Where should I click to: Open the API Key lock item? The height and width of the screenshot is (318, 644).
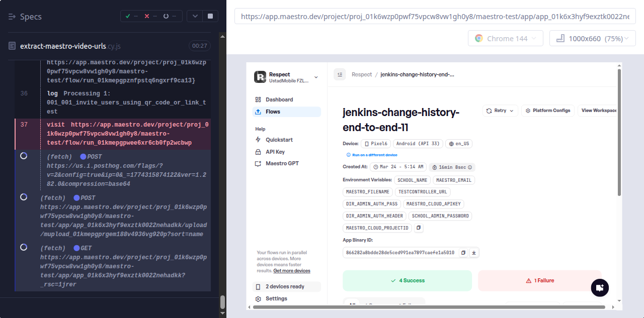275,152
